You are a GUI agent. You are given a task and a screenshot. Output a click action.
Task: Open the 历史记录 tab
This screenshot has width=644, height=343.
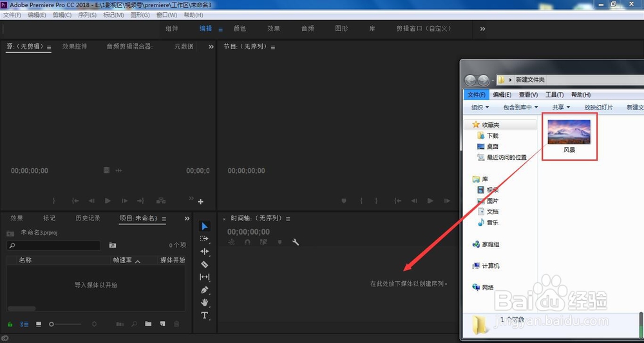pyautogui.click(x=88, y=218)
